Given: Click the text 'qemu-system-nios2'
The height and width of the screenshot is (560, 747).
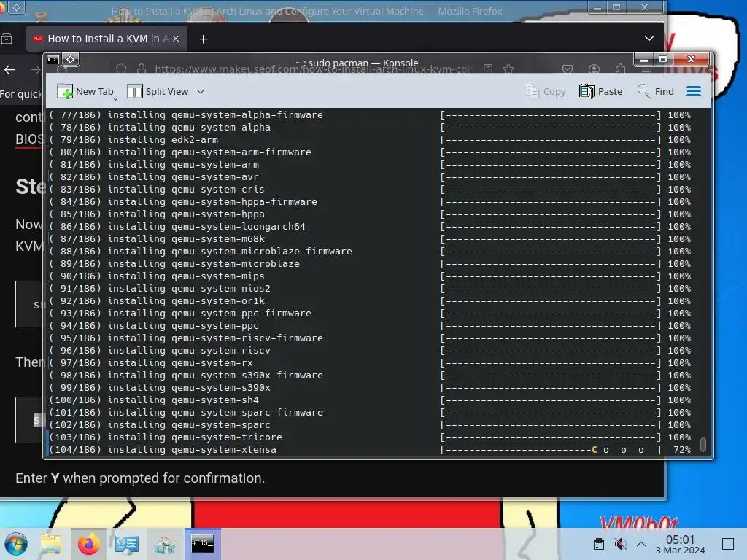Looking at the screenshot, I should 221,288.
